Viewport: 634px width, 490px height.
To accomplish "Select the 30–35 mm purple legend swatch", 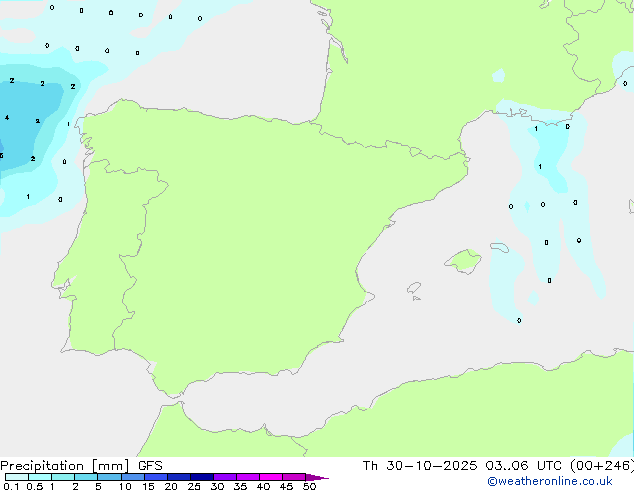I will (x=225, y=477).
